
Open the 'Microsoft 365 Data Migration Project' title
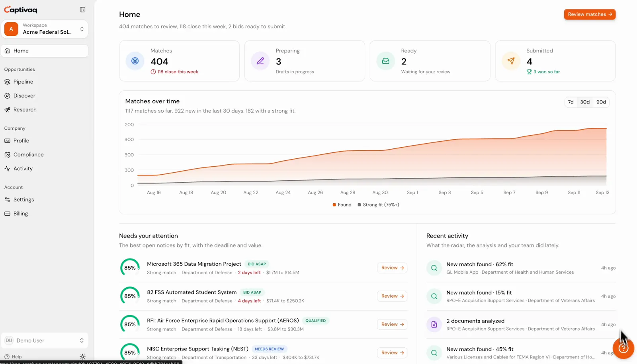pyautogui.click(x=194, y=264)
